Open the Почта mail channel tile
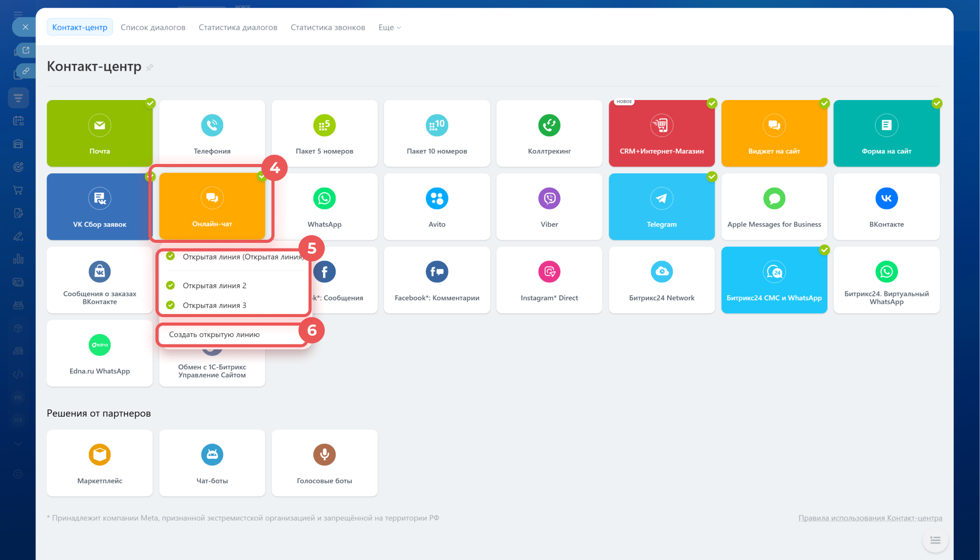The image size is (980, 560). click(99, 134)
